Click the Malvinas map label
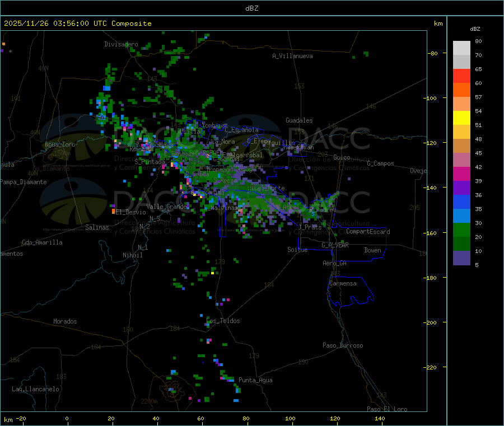Image resolution: width=504 pixels, height=426 pixels. pyautogui.click(x=224, y=208)
